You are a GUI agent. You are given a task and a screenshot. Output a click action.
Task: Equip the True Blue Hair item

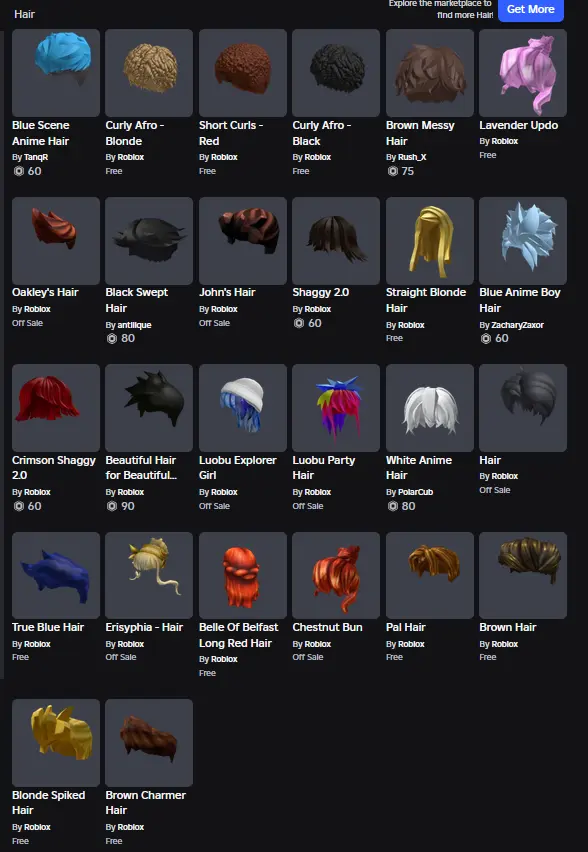tap(56, 575)
